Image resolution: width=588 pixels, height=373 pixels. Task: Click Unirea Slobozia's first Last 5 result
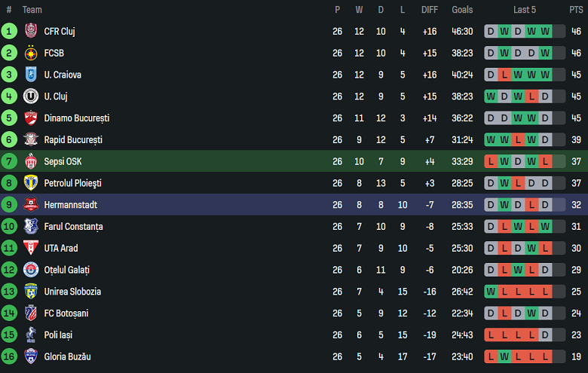pyautogui.click(x=491, y=292)
